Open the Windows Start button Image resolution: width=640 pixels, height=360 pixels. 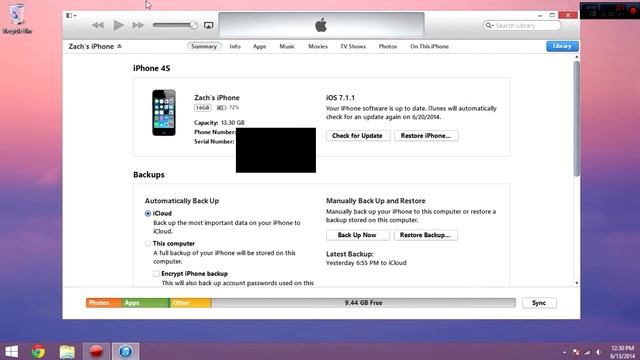click(x=11, y=351)
